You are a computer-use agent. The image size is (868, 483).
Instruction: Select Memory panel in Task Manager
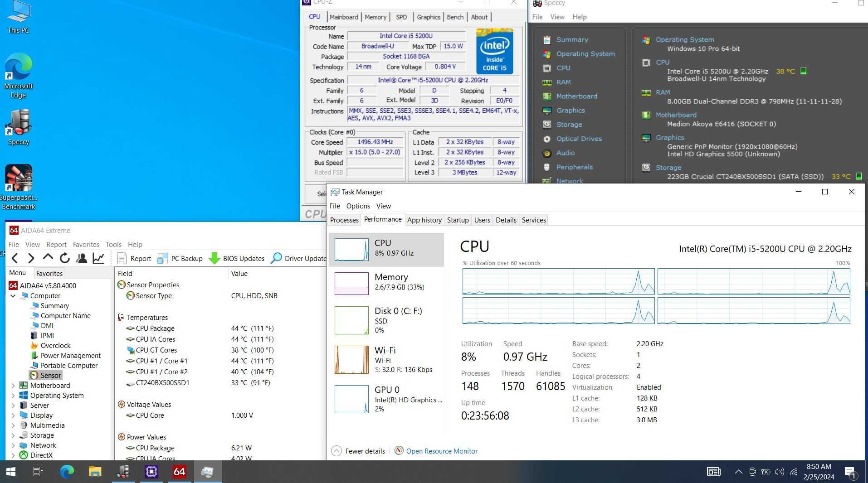click(386, 283)
